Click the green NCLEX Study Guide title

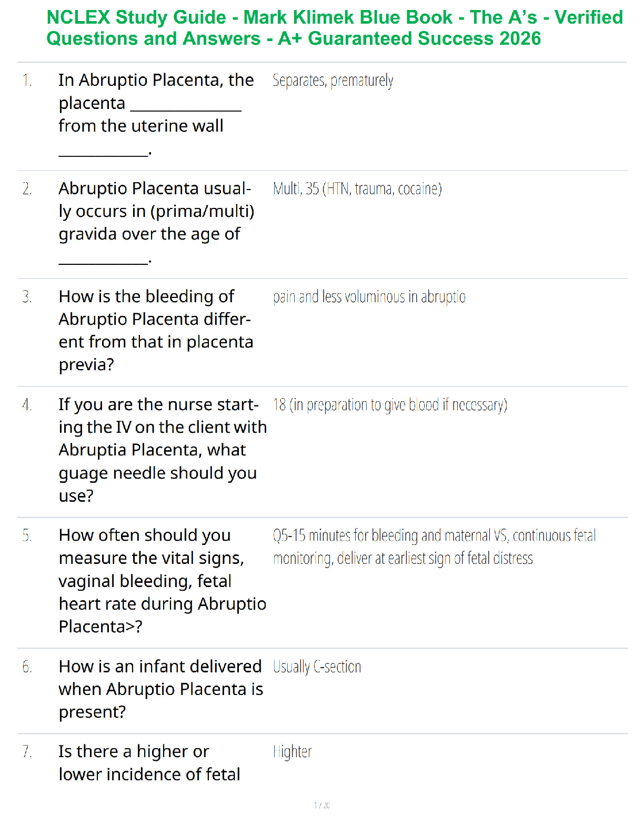(x=335, y=28)
